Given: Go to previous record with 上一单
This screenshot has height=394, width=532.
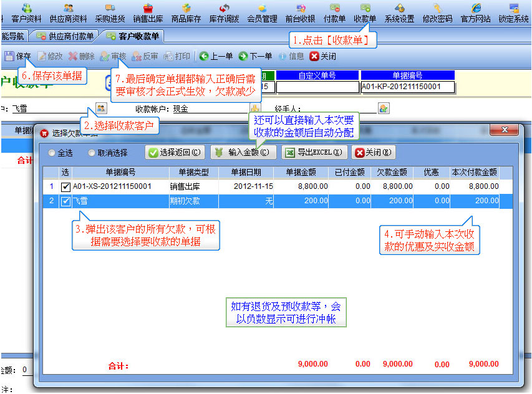Looking at the screenshot, I should coord(216,56).
